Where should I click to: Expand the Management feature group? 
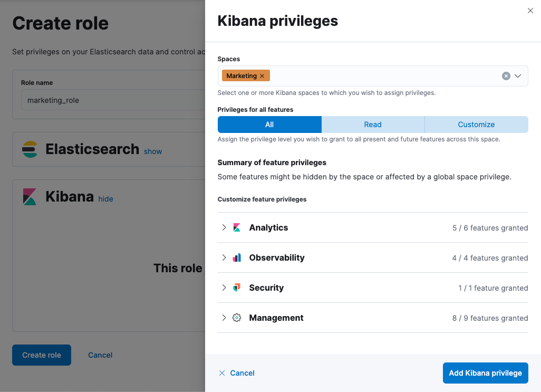click(224, 318)
